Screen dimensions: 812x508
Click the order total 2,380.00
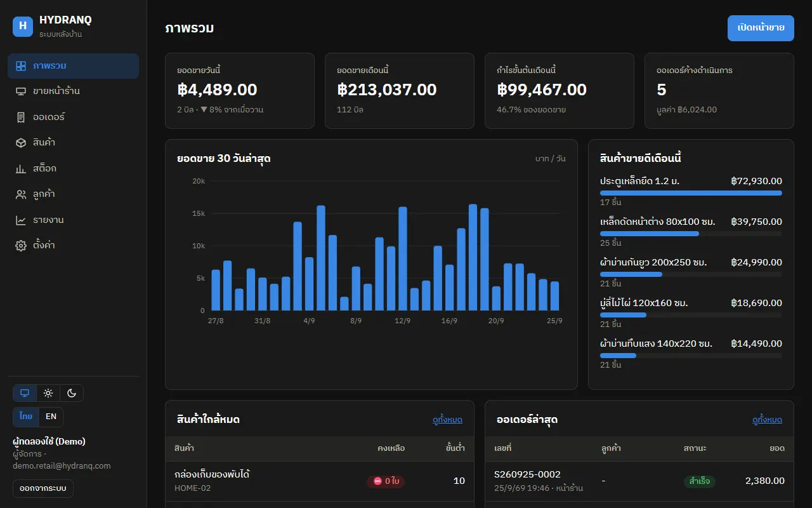coord(764,481)
